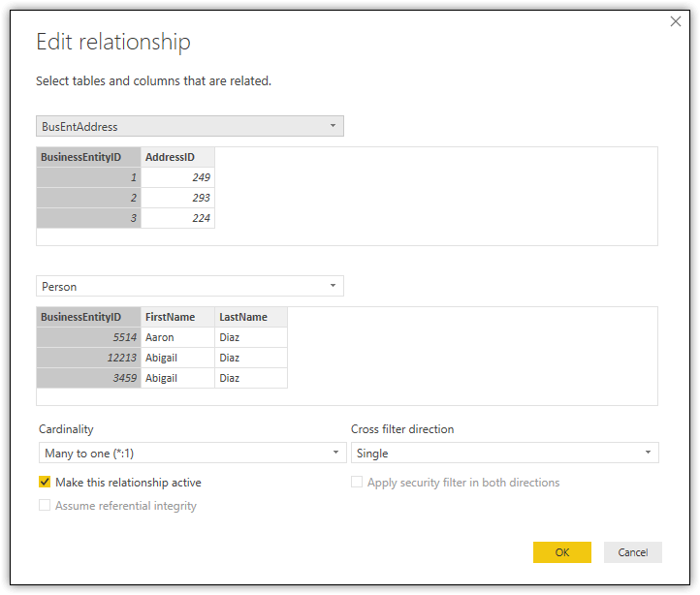Confirm with the OK button
Viewport: 700px width, 595px height.
coord(562,552)
